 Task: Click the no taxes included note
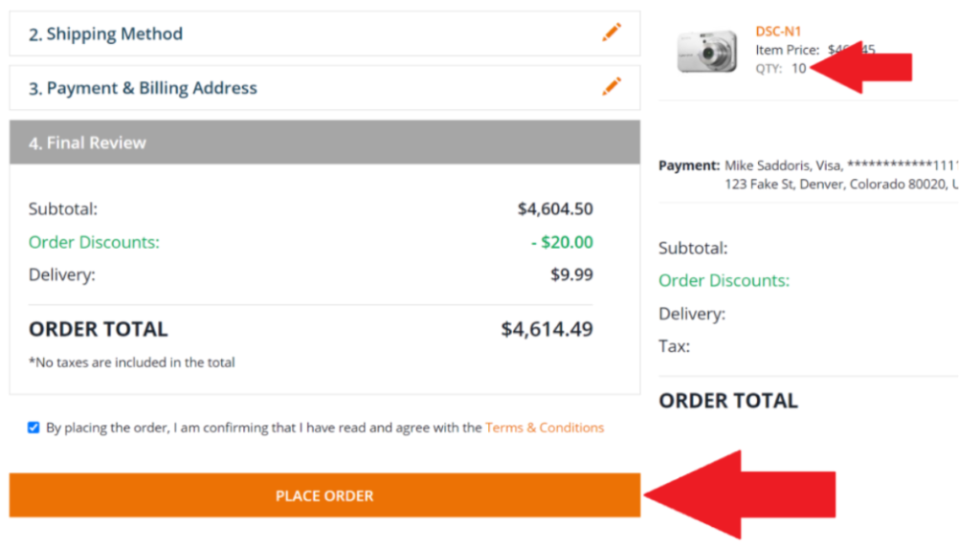point(132,362)
